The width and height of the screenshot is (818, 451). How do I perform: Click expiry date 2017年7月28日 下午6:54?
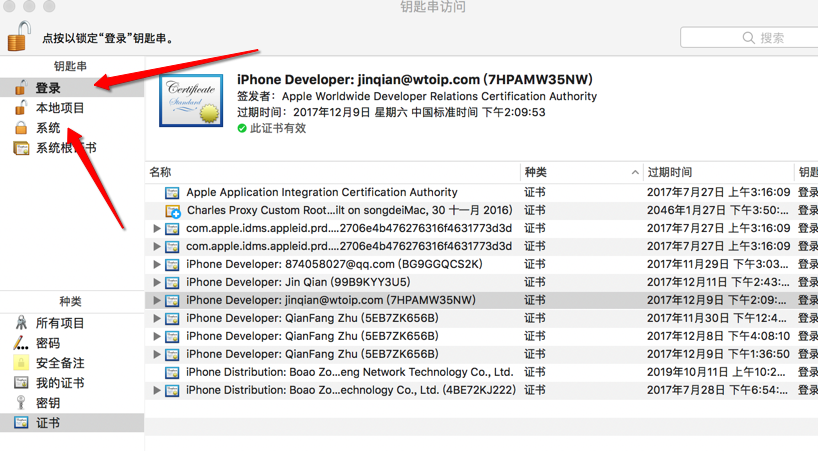[x=717, y=390]
